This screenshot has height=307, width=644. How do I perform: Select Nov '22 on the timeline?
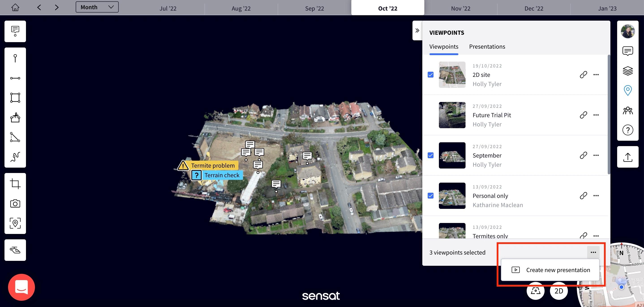coord(461,8)
